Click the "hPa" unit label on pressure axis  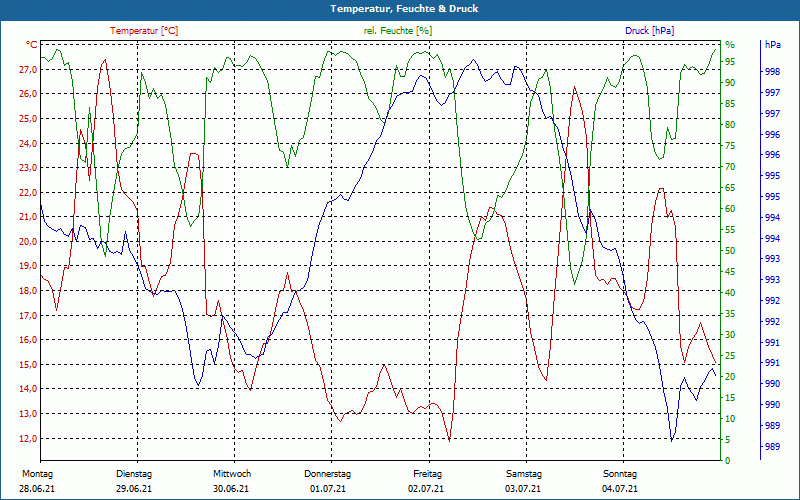[772, 45]
